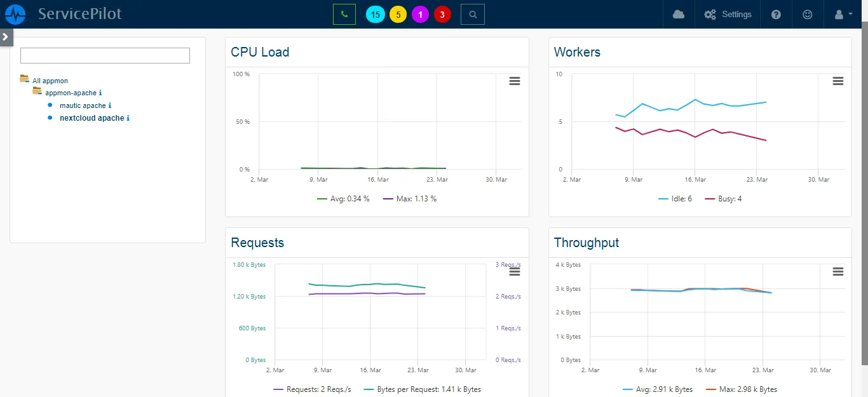Click info icon next to nextcloud apache

(128, 118)
